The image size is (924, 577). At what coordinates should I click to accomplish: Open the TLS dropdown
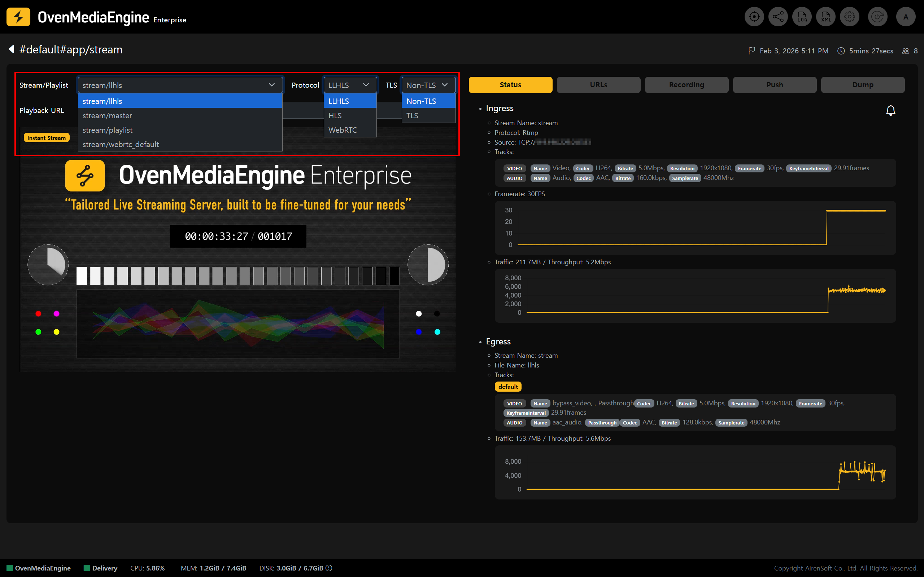pyautogui.click(x=428, y=85)
